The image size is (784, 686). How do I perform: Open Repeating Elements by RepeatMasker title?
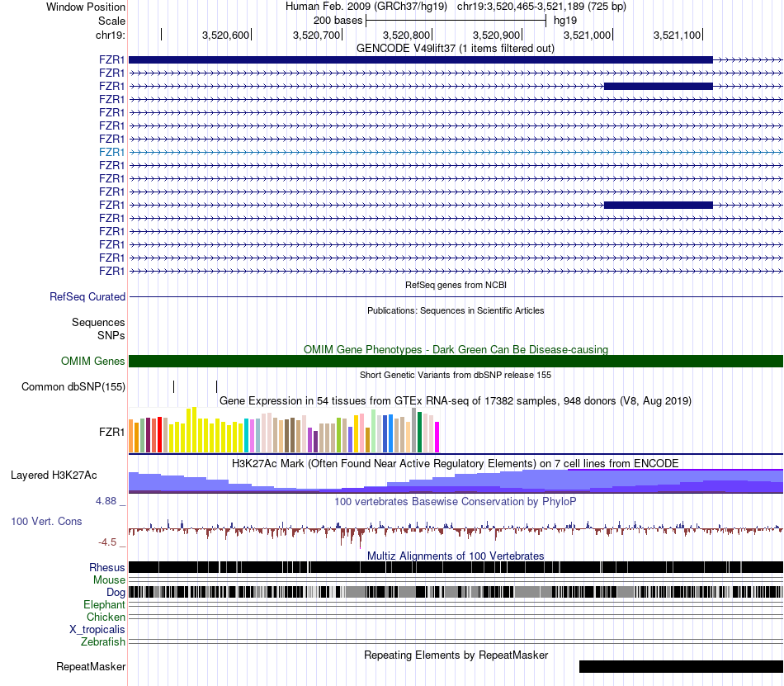(456, 655)
